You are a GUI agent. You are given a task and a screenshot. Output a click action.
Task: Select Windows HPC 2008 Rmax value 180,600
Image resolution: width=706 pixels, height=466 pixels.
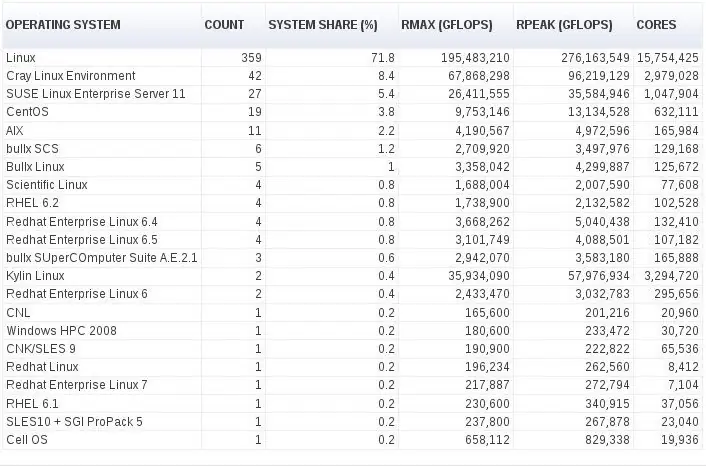pos(487,330)
